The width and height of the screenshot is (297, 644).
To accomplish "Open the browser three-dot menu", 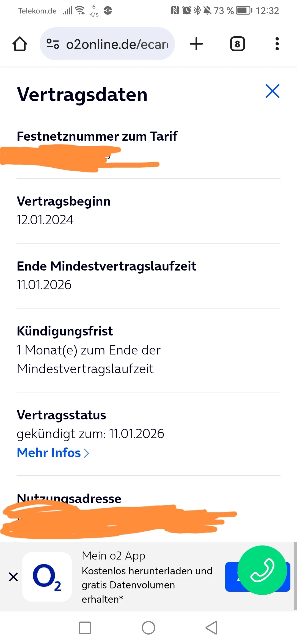I will point(277,44).
